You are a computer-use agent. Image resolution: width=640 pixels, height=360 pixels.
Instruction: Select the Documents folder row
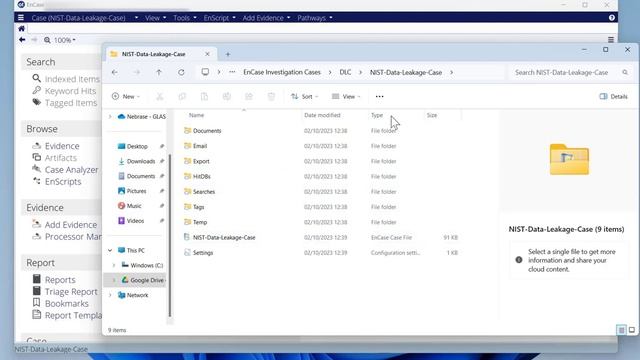point(321,131)
